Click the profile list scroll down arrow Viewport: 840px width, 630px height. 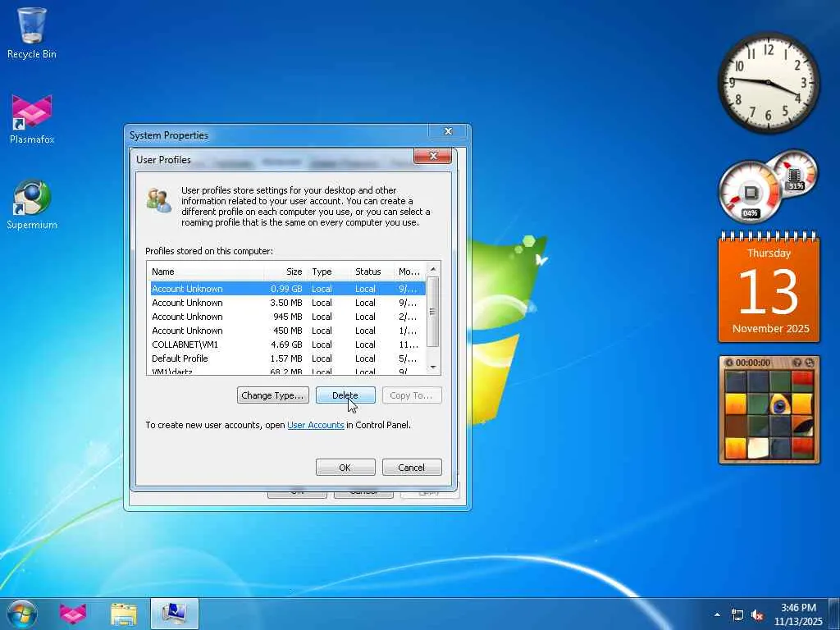[433, 367]
